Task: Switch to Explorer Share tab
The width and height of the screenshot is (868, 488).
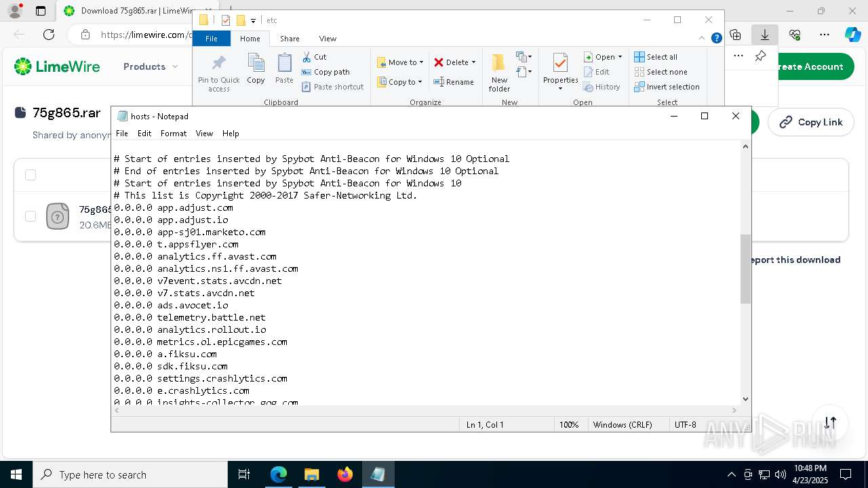Action: 290,39
